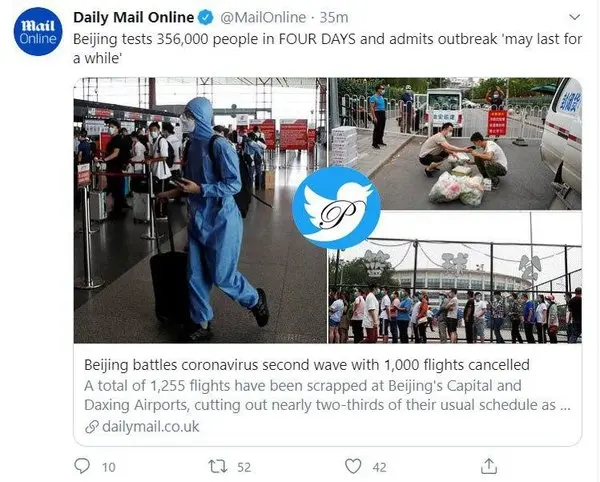This screenshot has height=482, width=600.
Task: Click the reply speech bubble icon
Action: point(82,466)
